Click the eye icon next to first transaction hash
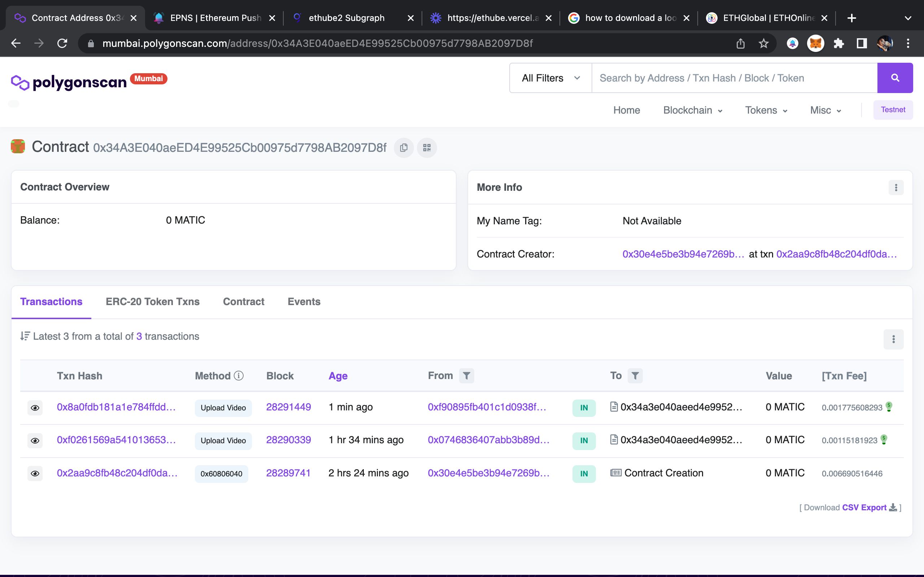The image size is (924, 577). tap(35, 407)
